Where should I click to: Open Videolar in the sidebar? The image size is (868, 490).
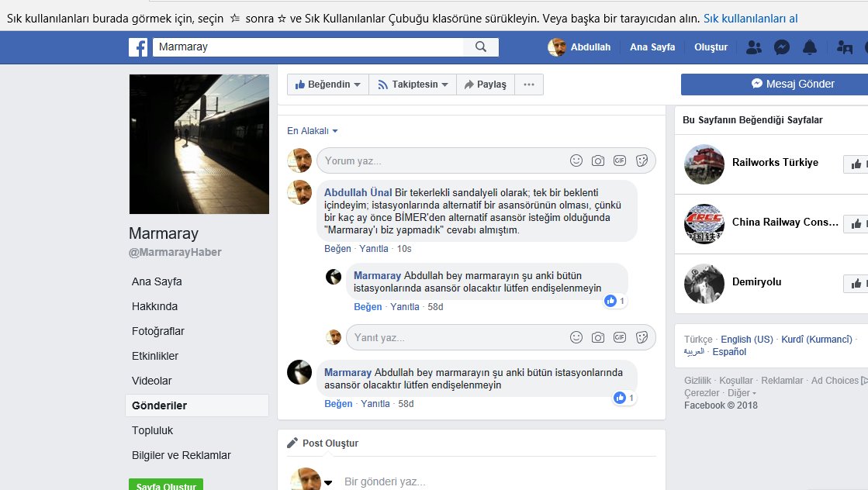click(x=152, y=381)
